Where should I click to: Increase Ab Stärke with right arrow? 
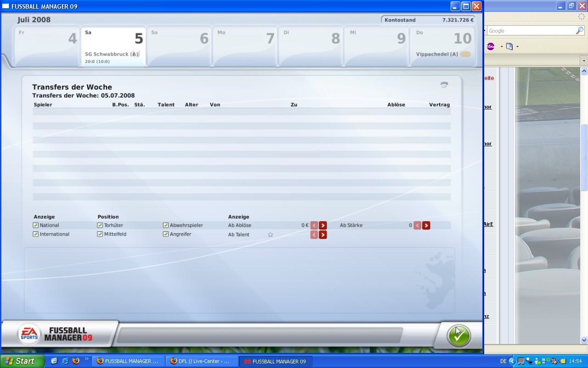(426, 225)
